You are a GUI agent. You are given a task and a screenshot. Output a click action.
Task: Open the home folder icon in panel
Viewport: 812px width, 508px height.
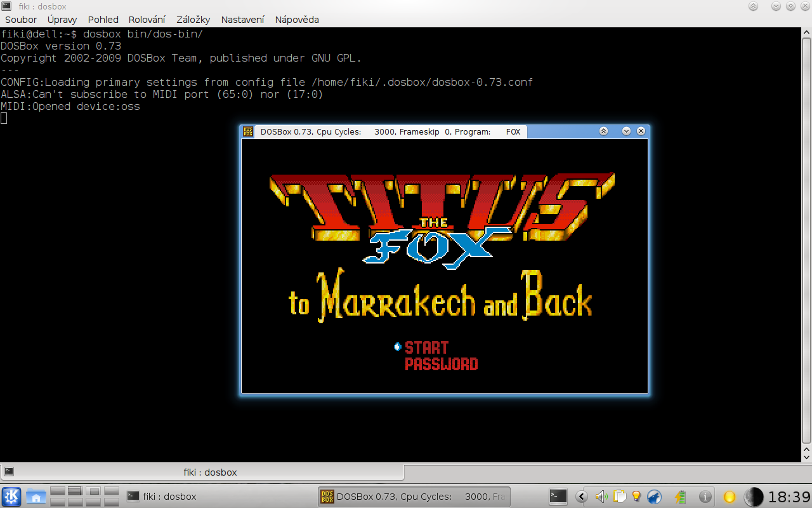pos(36,497)
